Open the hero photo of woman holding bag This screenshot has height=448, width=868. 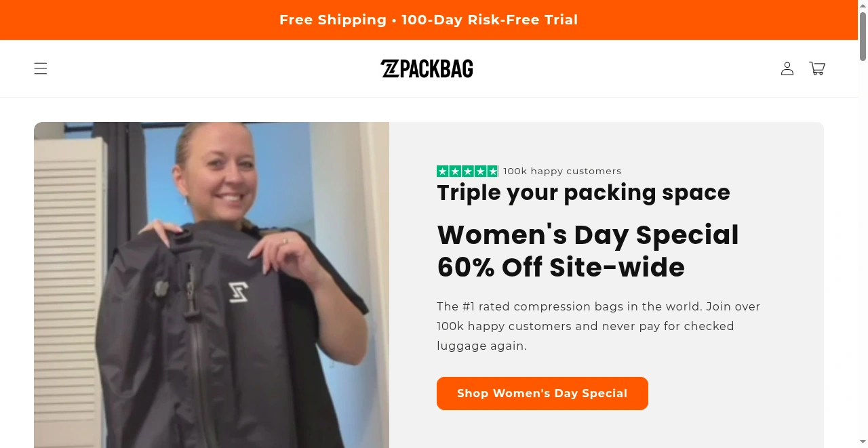[212, 285]
